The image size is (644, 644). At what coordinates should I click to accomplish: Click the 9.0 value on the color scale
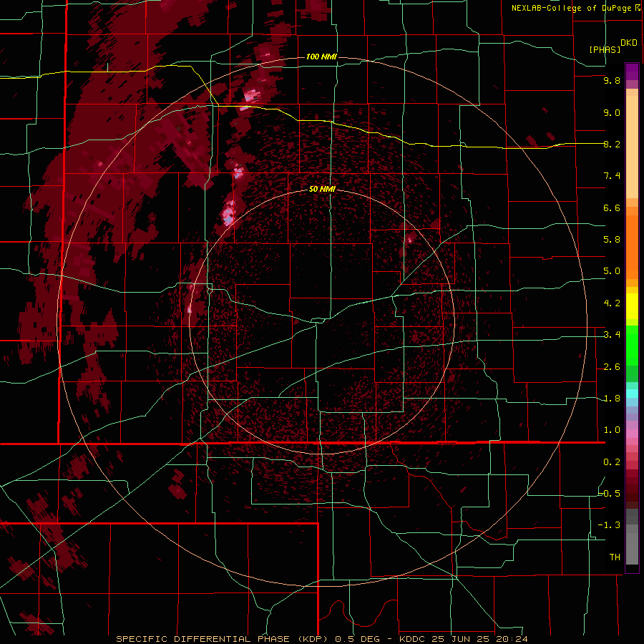[x=612, y=112]
